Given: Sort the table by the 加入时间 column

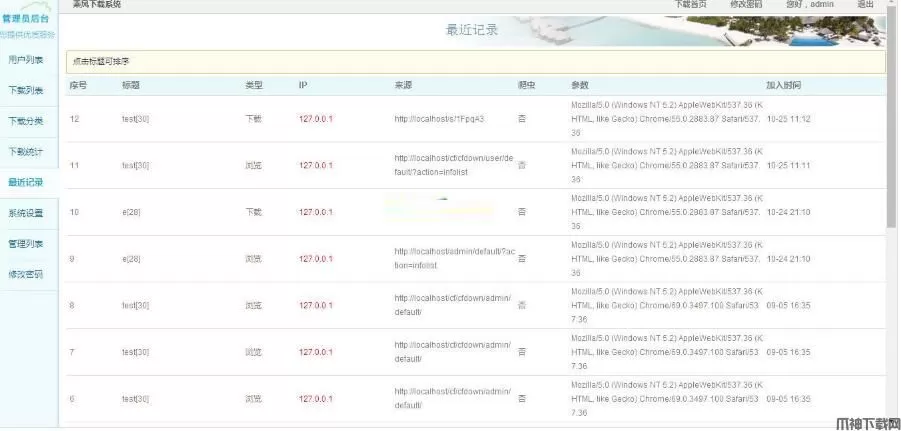Looking at the screenshot, I should click(783, 85).
